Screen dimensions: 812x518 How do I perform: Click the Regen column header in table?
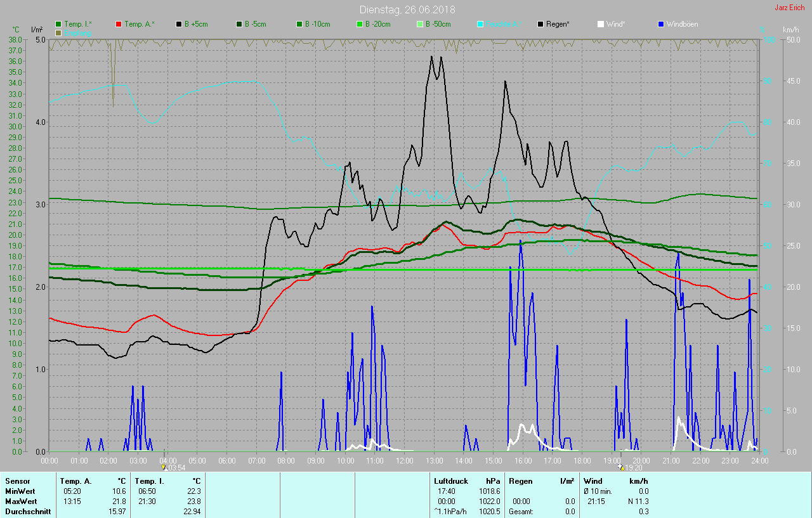[521, 481]
